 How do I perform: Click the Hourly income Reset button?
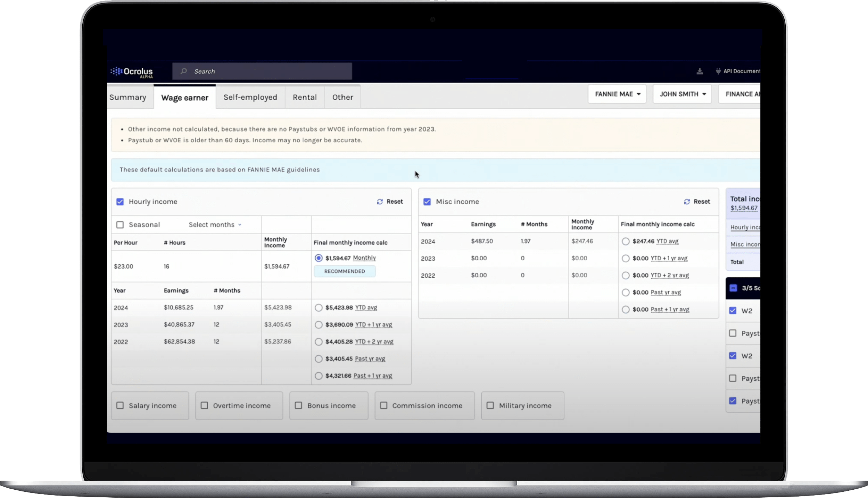pos(394,202)
